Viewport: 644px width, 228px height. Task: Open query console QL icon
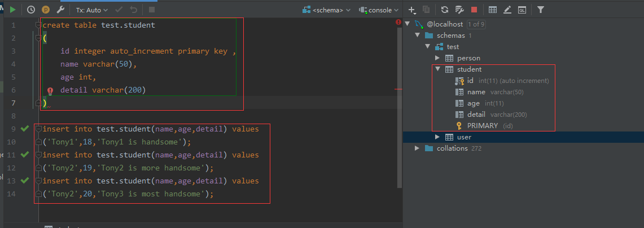pyautogui.click(x=522, y=10)
